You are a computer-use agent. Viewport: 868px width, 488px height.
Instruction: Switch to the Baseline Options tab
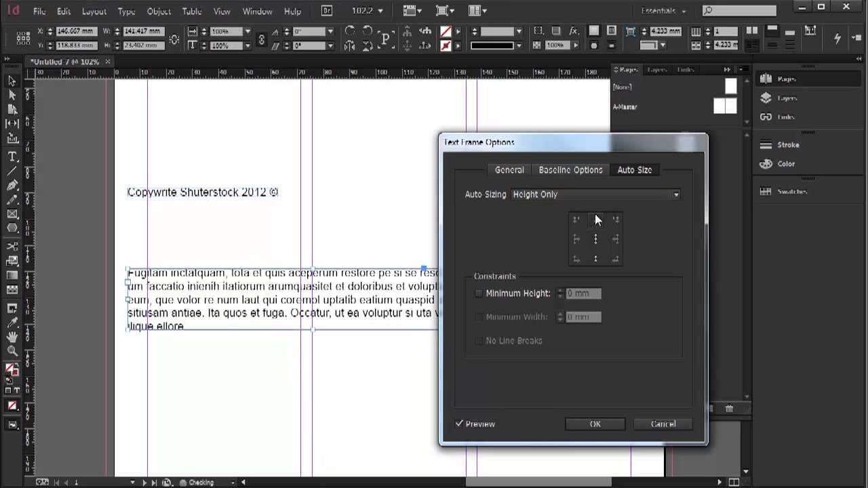tap(570, 170)
